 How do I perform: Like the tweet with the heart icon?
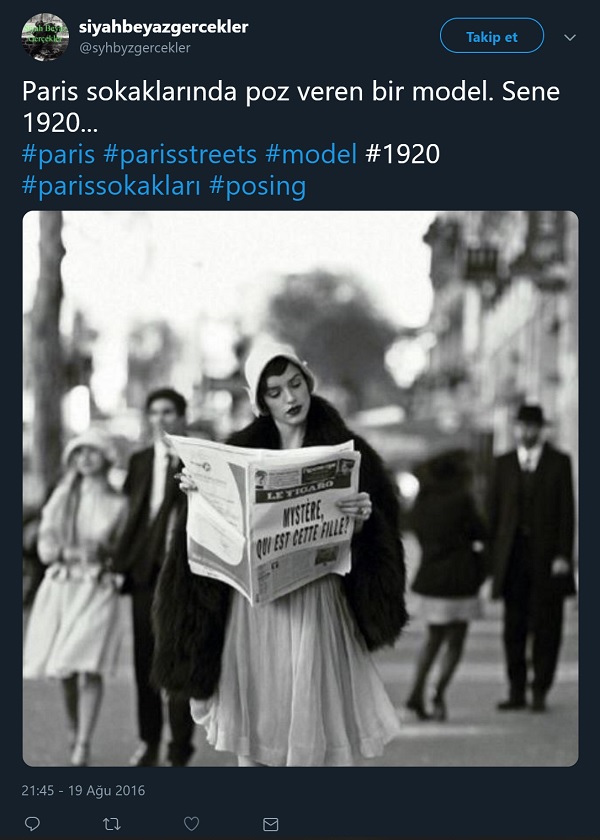(191, 823)
